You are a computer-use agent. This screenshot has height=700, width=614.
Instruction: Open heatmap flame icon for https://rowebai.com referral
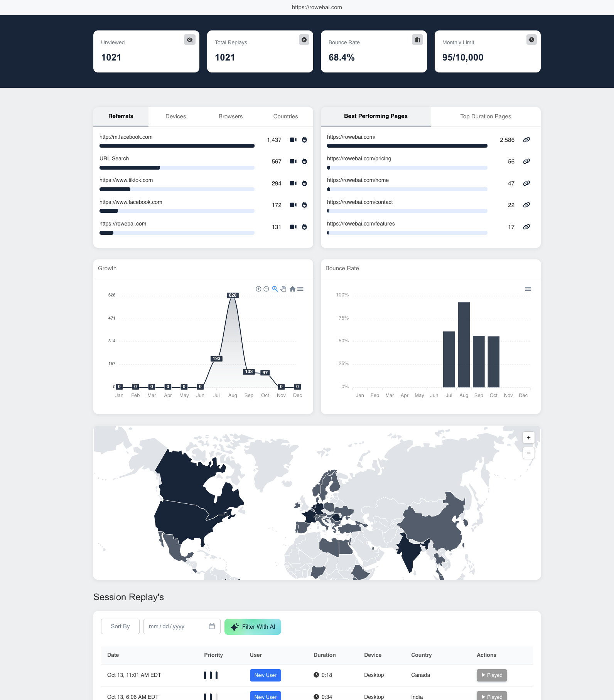coord(304,227)
